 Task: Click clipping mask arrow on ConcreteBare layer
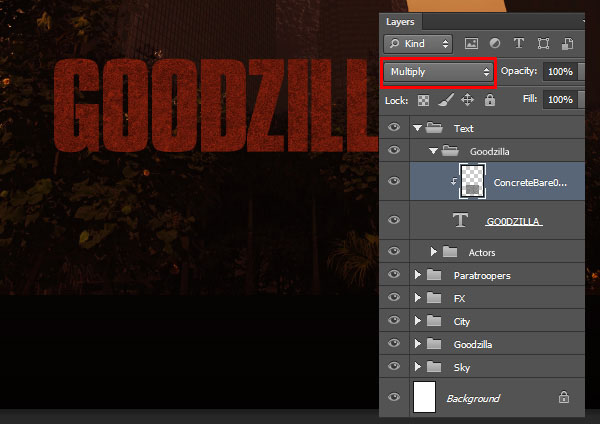[453, 181]
